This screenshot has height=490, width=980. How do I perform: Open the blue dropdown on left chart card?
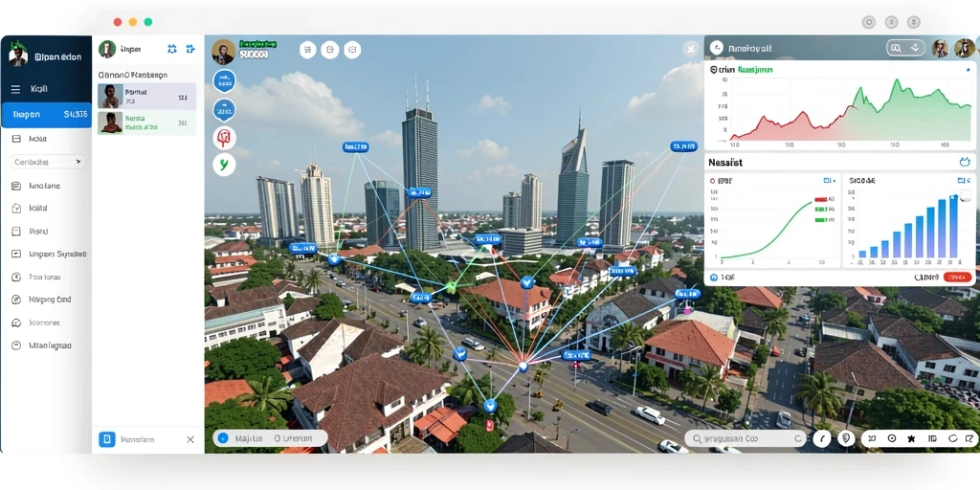(830, 181)
